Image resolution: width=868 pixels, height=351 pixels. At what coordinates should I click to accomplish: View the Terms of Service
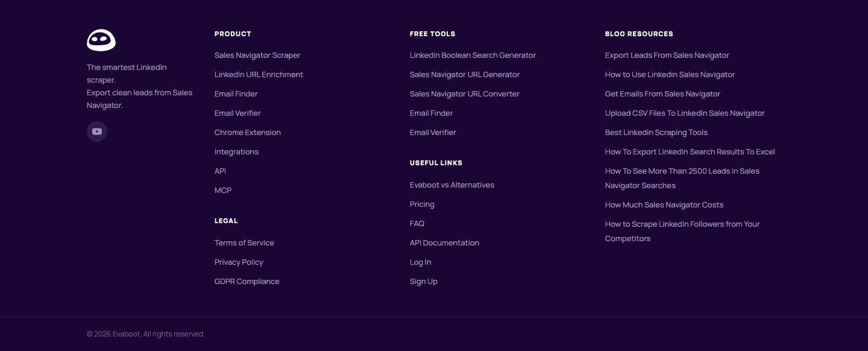tap(244, 243)
